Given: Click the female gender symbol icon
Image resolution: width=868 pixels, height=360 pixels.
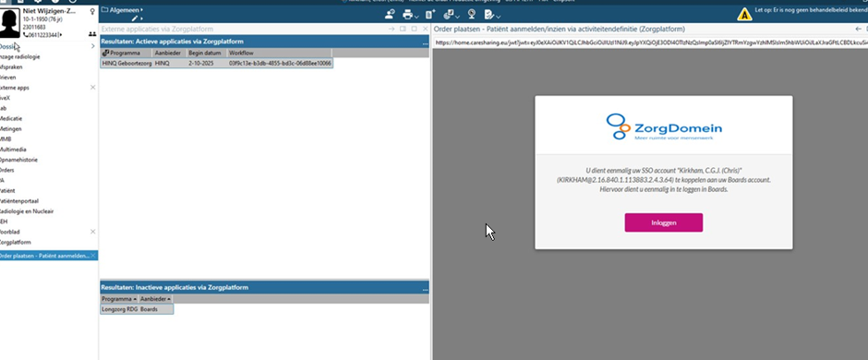Looking at the screenshot, I should tap(92, 11).
